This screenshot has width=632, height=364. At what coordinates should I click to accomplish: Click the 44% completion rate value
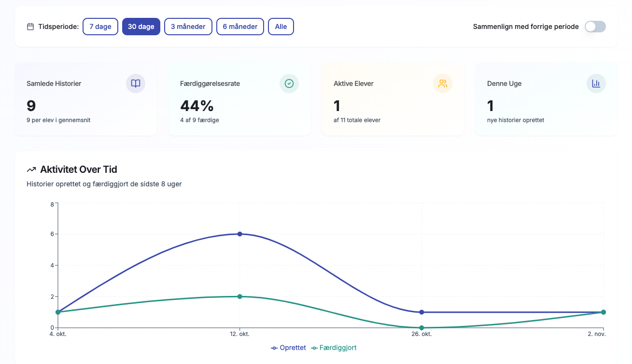[x=197, y=105]
